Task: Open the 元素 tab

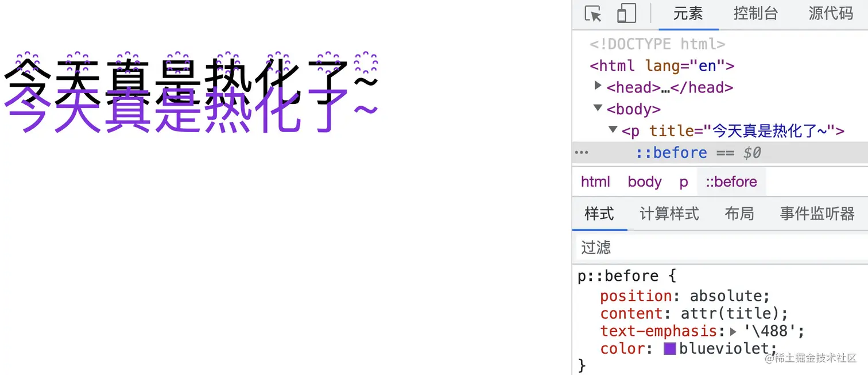Action: click(x=688, y=14)
